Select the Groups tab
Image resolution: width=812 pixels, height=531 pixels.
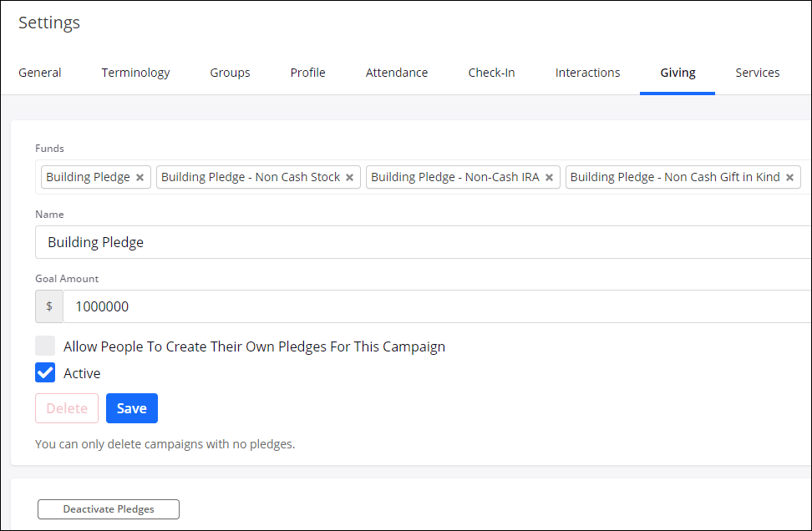[x=230, y=73]
